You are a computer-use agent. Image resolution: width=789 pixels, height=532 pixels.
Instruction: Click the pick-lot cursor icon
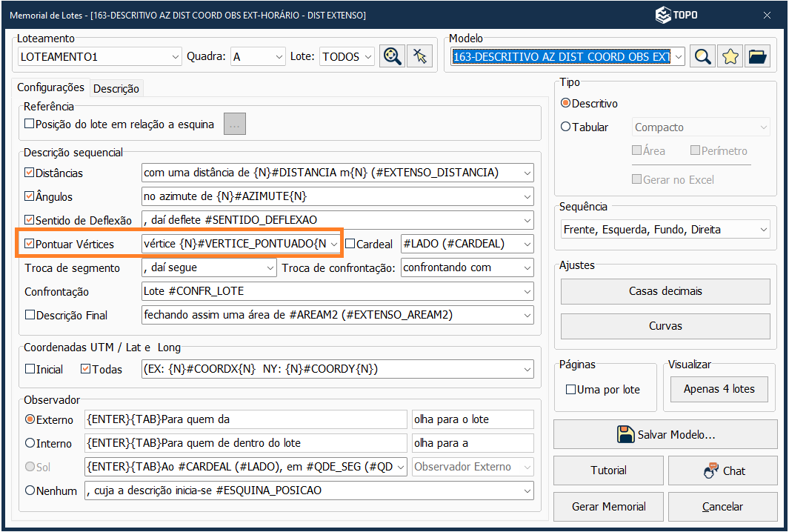(x=420, y=56)
